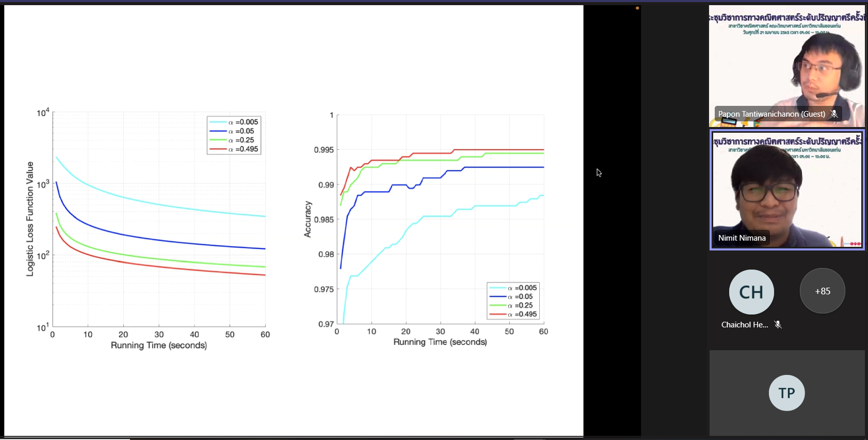Click Running Time label under the loss chart

tap(158, 345)
